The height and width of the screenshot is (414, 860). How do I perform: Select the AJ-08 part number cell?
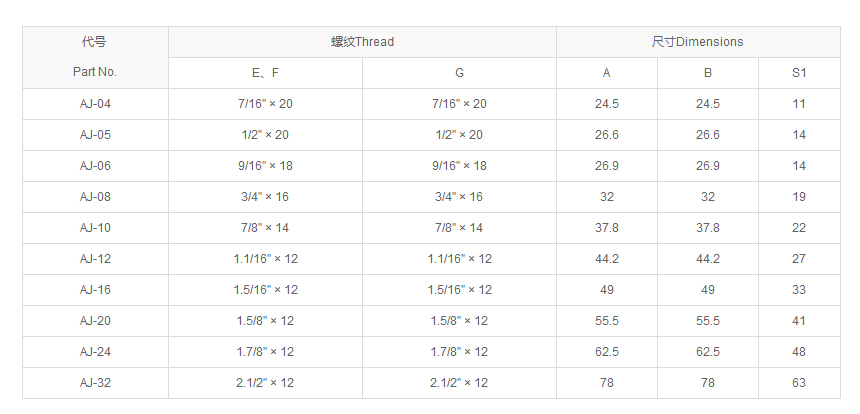click(95, 197)
